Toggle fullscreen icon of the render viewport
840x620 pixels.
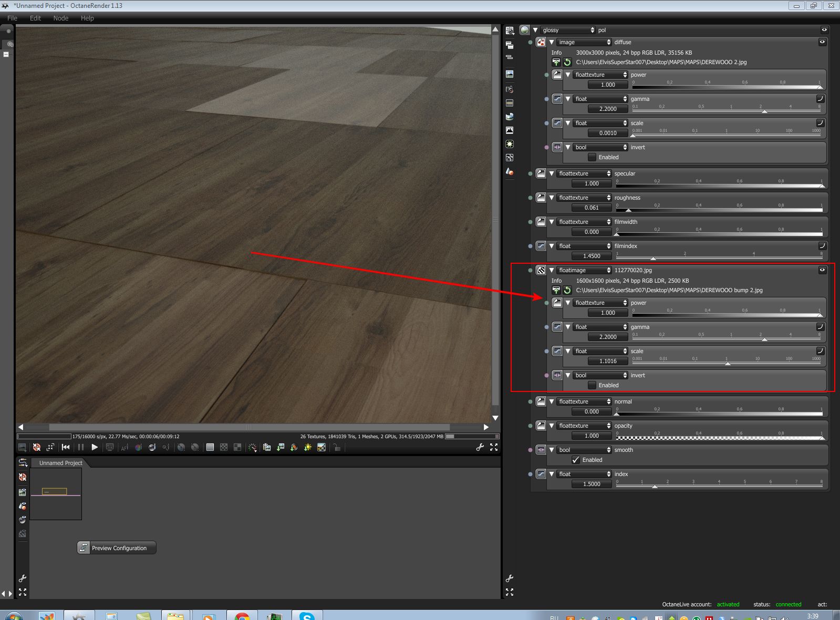(x=494, y=447)
